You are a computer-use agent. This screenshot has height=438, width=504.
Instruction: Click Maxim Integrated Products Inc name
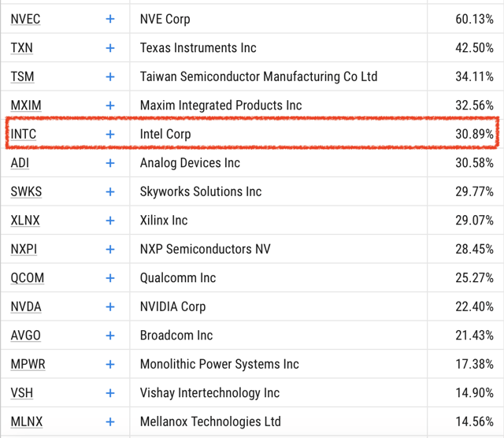(221, 106)
